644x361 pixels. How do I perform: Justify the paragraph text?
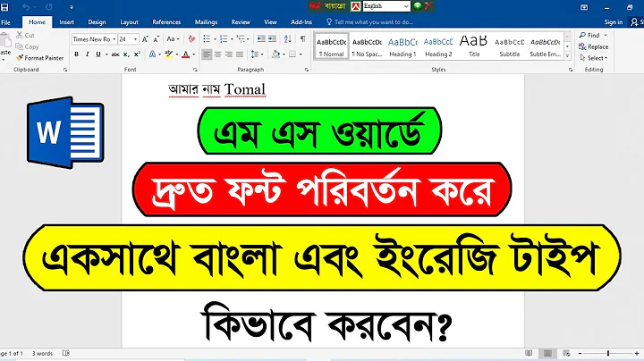pyautogui.click(x=240, y=55)
